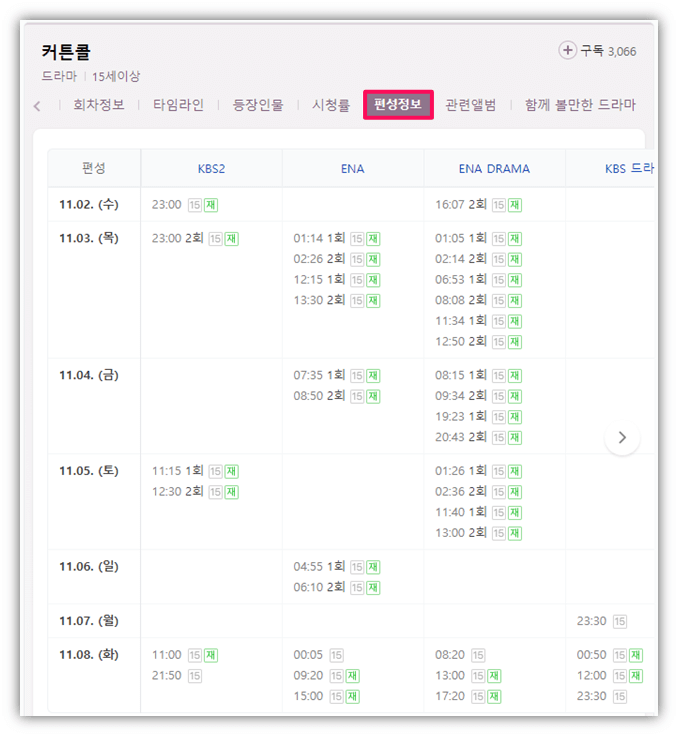Image resolution: width=678 pixels, height=736 pixels.
Task: Click the 15세이상 age rating label
Action: (x=116, y=77)
